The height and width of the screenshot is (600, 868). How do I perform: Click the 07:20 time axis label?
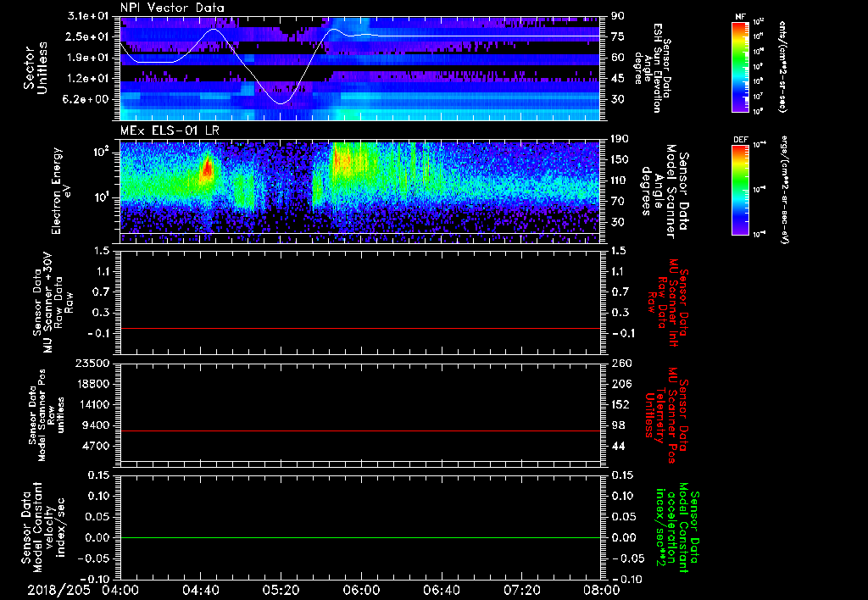[521, 590]
